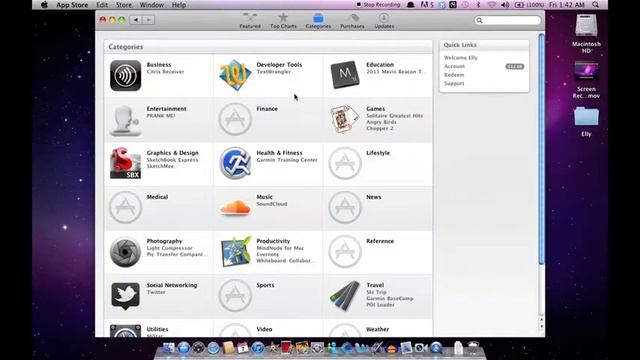Open the Utilities category title

pos(157,329)
